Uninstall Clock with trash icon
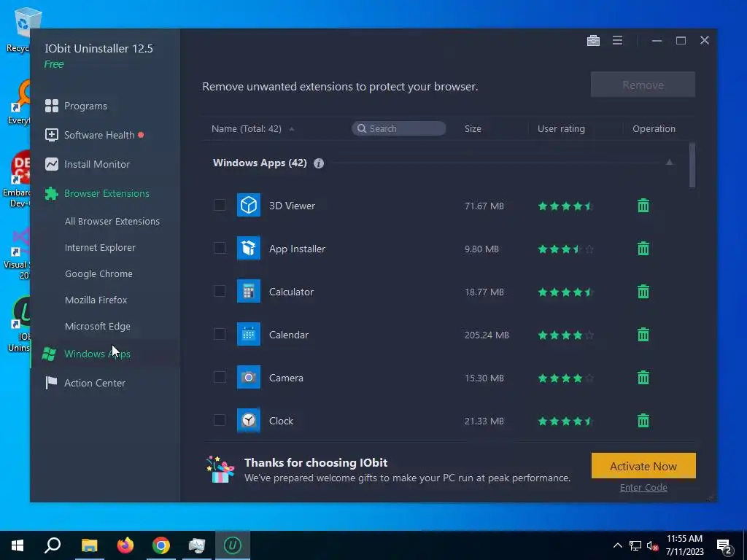747x560 pixels. tap(643, 421)
